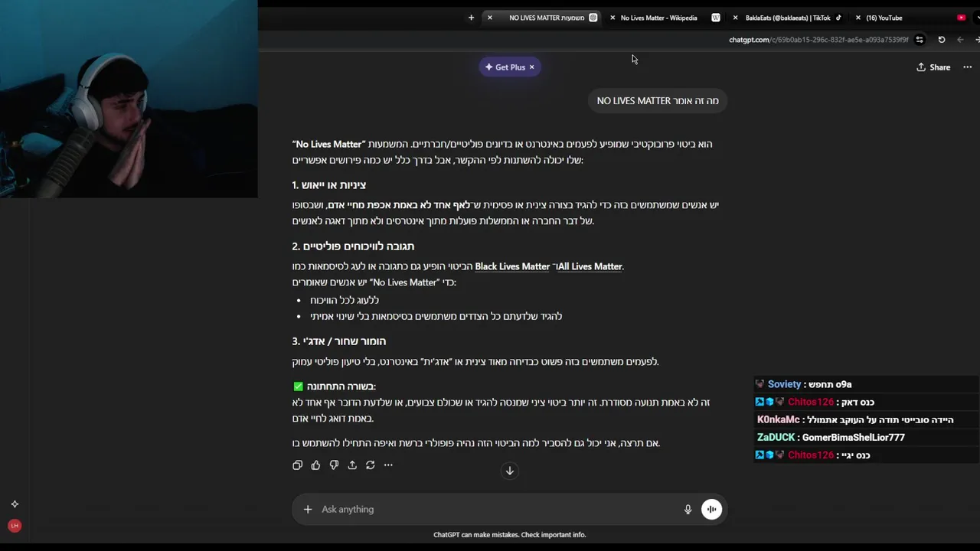Click chat username Soviety

pyautogui.click(x=784, y=384)
